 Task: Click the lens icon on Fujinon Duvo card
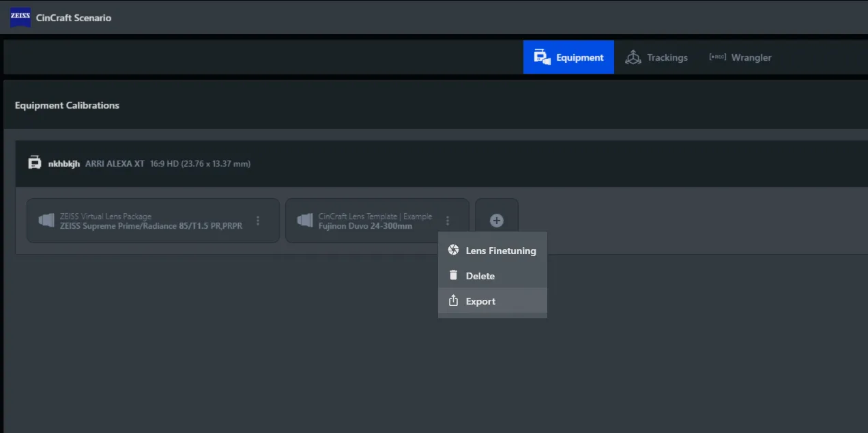[x=305, y=221]
